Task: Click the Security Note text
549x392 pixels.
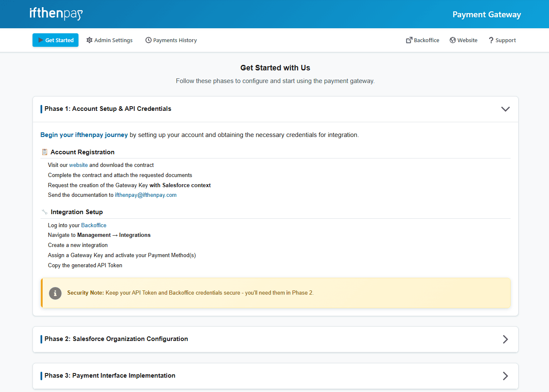Action: (x=190, y=293)
